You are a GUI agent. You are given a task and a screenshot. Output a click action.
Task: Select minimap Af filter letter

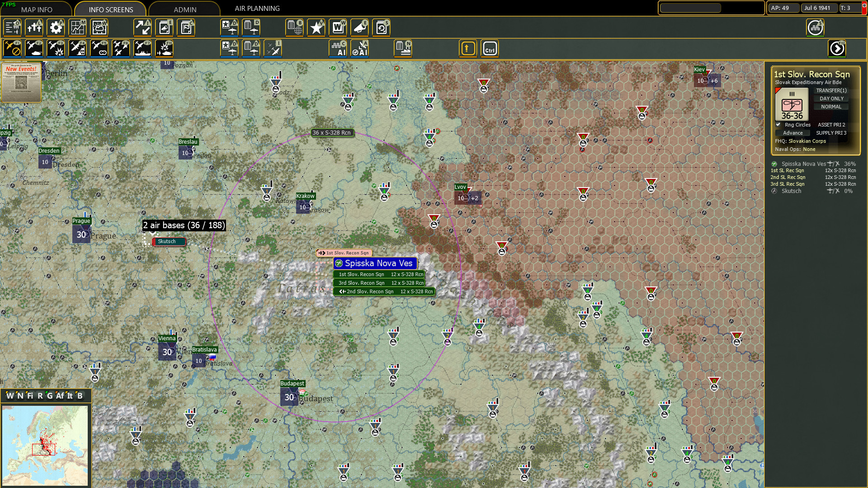pos(60,396)
